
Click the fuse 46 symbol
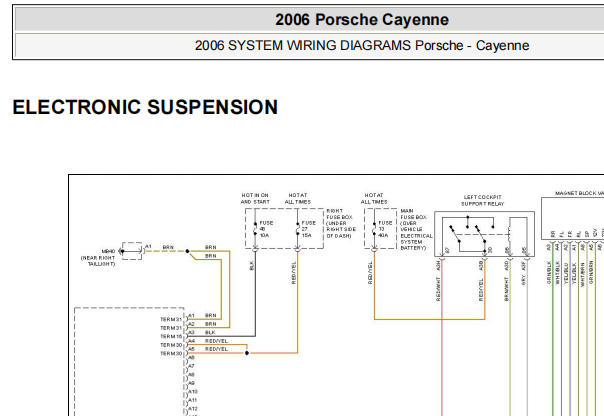pos(255,229)
